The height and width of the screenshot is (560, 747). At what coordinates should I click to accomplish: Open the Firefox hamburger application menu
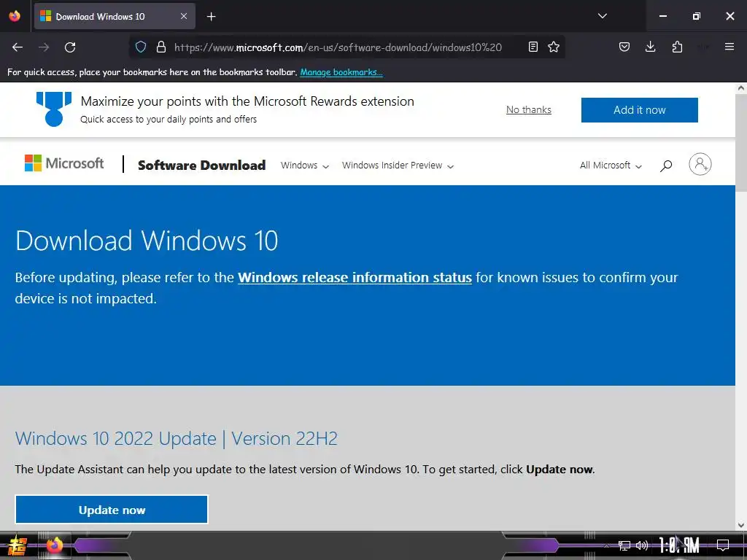(x=729, y=47)
